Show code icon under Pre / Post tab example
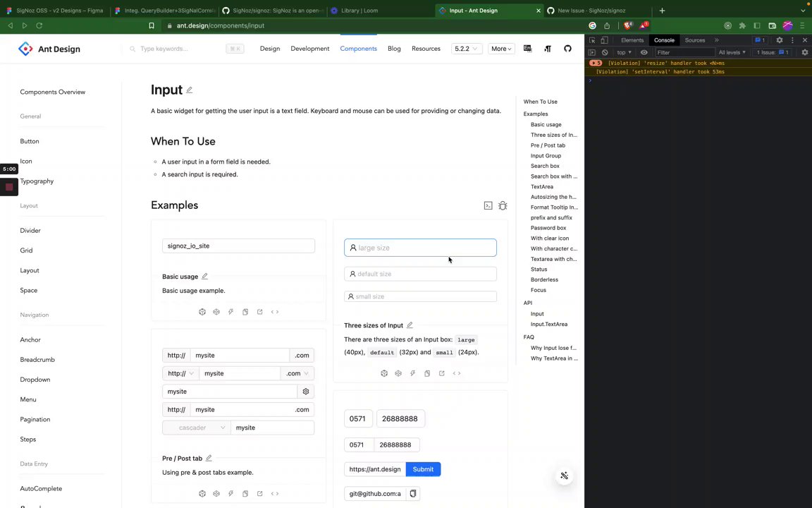 tap(275, 493)
